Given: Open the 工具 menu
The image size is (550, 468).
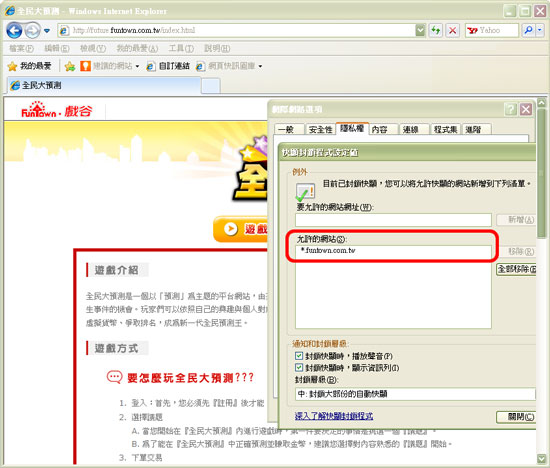Looking at the screenshot, I should coord(181,48).
